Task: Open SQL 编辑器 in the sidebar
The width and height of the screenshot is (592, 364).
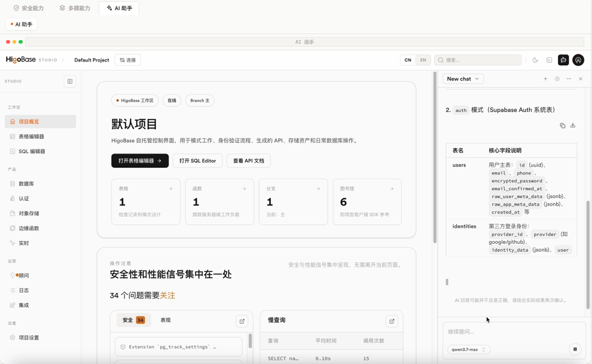Action: click(x=41, y=151)
